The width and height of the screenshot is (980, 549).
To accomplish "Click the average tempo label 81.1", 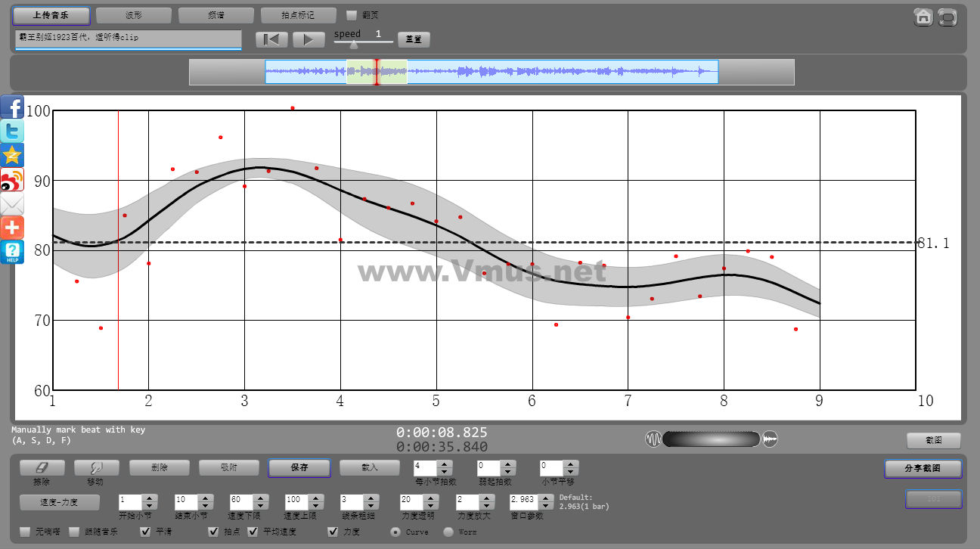I will tap(933, 243).
